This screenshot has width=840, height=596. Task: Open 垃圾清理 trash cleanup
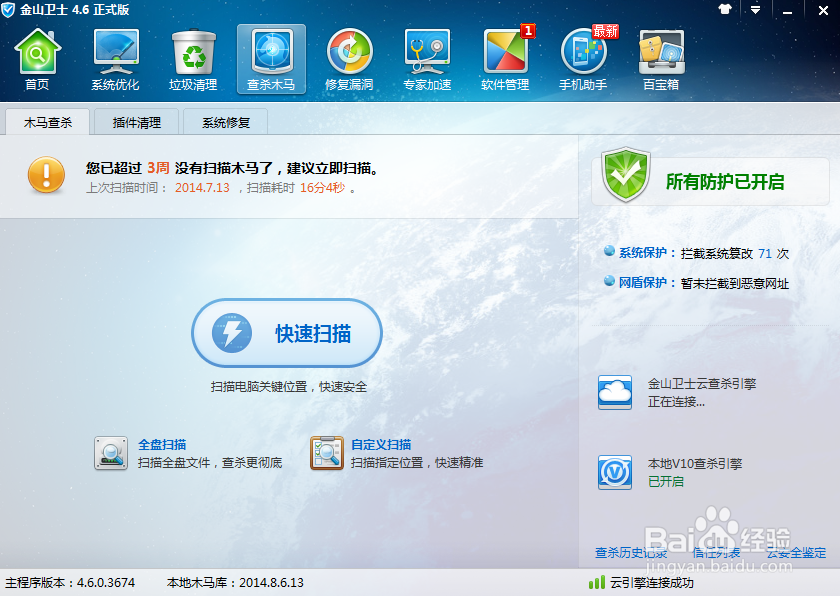[193, 60]
